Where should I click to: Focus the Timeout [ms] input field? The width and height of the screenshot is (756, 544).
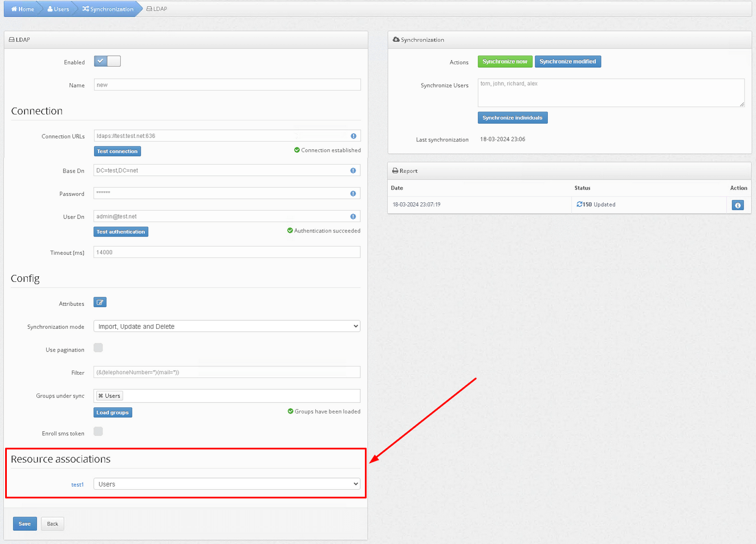tap(227, 252)
